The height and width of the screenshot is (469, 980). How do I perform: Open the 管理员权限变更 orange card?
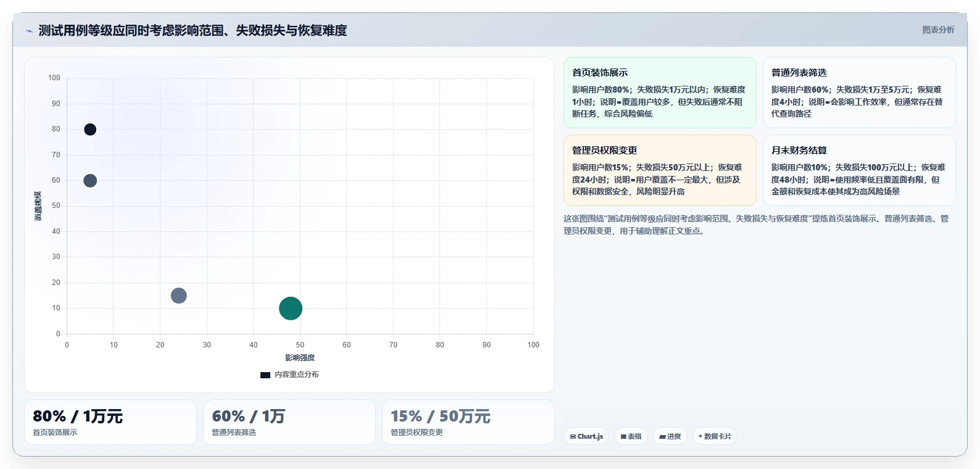coord(660,170)
